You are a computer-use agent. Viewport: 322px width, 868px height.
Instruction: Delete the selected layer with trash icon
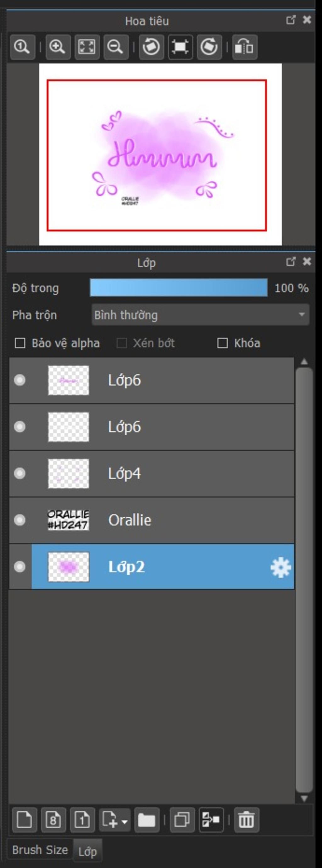pos(247,820)
